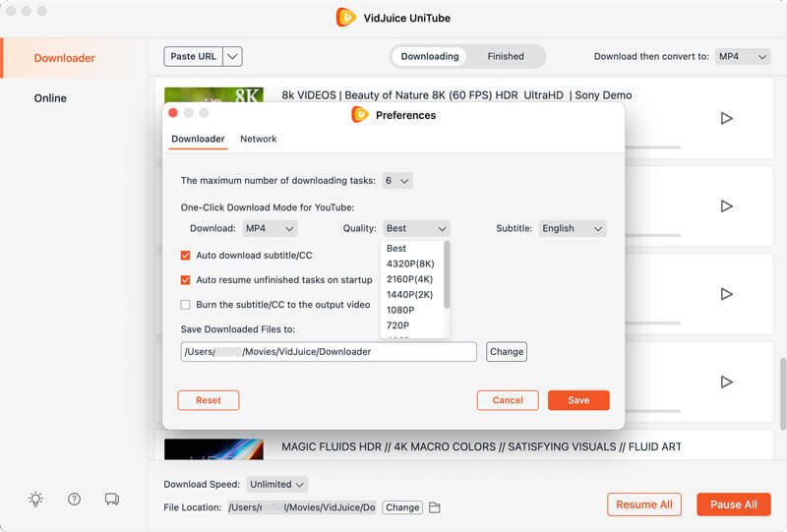The width and height of the screenshot is (787, 532).
Task: Click the 8k VIDEOS Beauty of Nature title
Action: pos(456,95)
